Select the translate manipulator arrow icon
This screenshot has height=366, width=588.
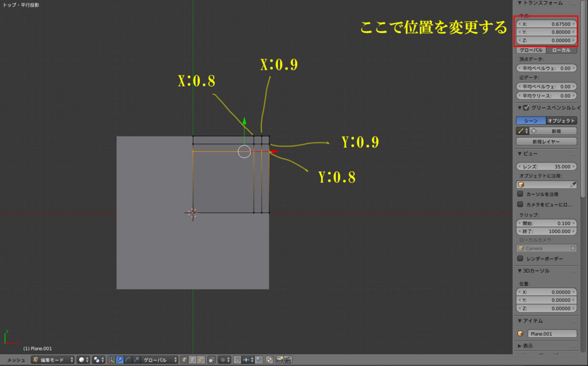pyautogui.click(x=119, y=360)
